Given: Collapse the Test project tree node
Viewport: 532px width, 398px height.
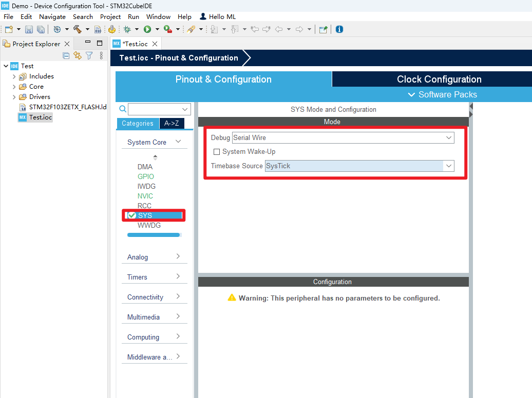Looking at the screenshot, I should (x=6, y=66).
